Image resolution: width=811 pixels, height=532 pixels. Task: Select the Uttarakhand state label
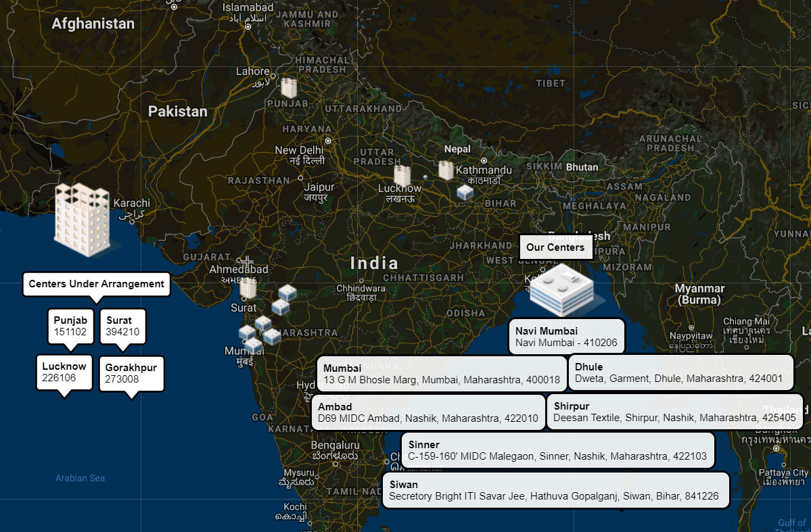(x=363, y=109)
